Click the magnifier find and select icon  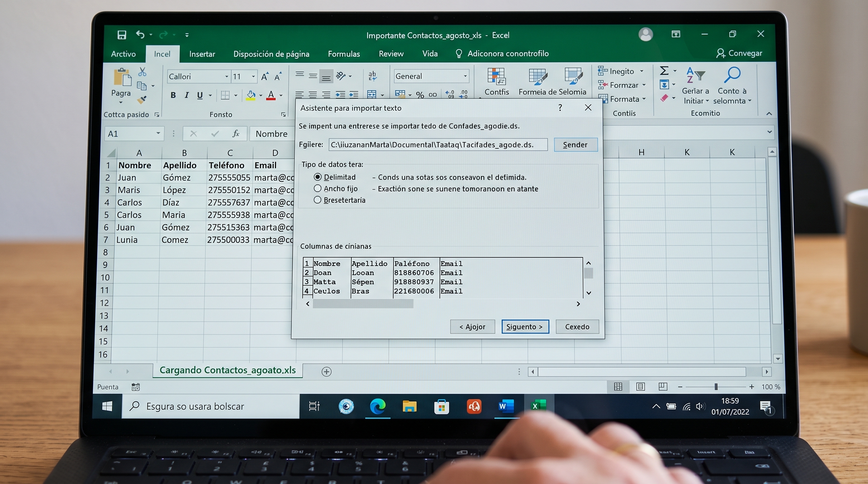pos(732,75)
